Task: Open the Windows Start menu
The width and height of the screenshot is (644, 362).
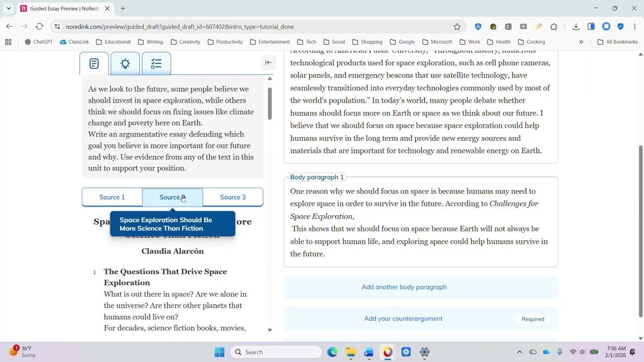Action: pyautogui.click(x=219, y=352)
